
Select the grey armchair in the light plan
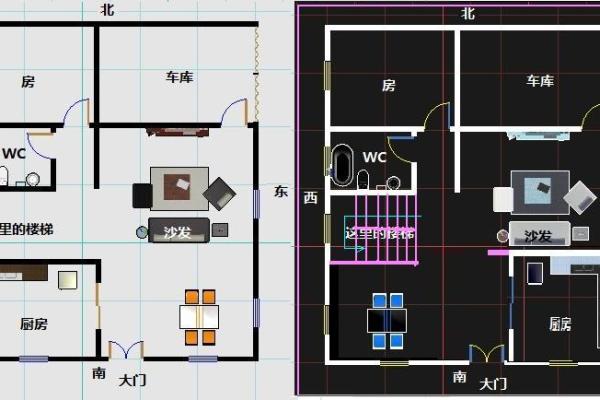click(219, 192)
